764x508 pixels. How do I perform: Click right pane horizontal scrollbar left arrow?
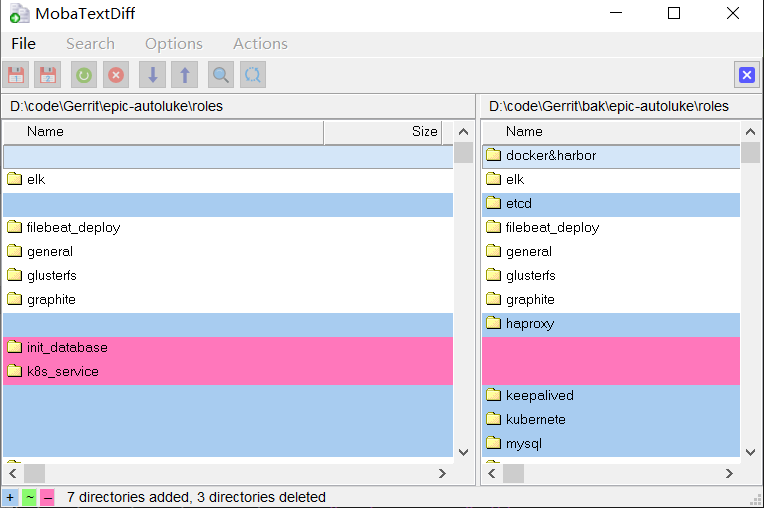[x=492, y=473]
